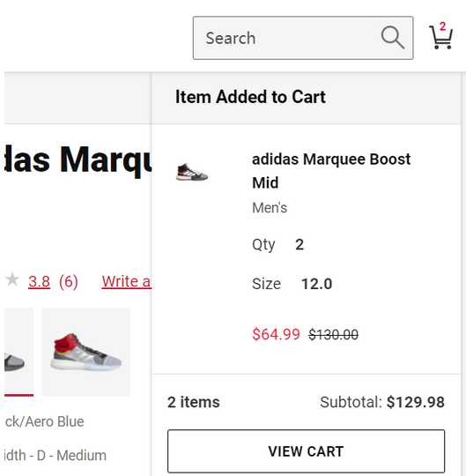466x476 pixels.
Task: Click the Item Added to Cart header
Action: click(250, 97)
